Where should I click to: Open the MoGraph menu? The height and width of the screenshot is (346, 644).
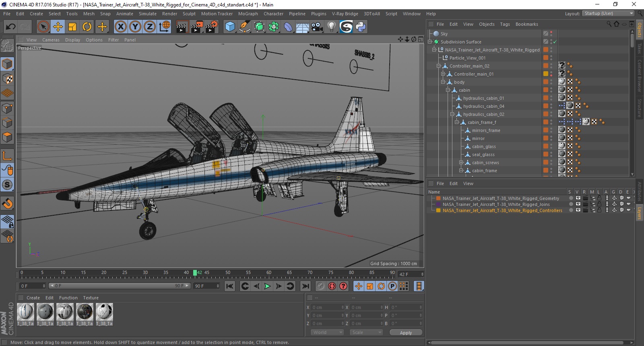248,14
